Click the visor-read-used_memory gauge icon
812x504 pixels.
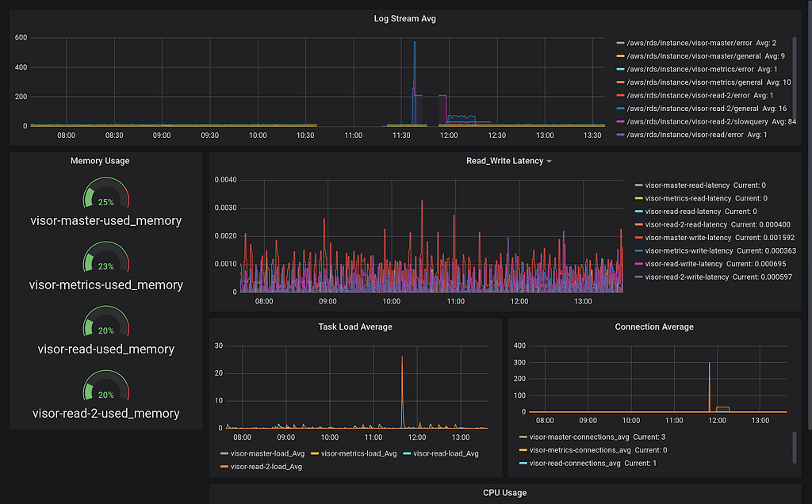pos(106,321)
